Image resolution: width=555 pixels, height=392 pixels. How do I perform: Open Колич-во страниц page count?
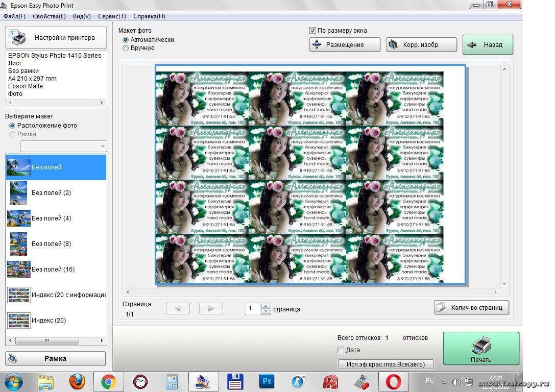tap(471, 307)
